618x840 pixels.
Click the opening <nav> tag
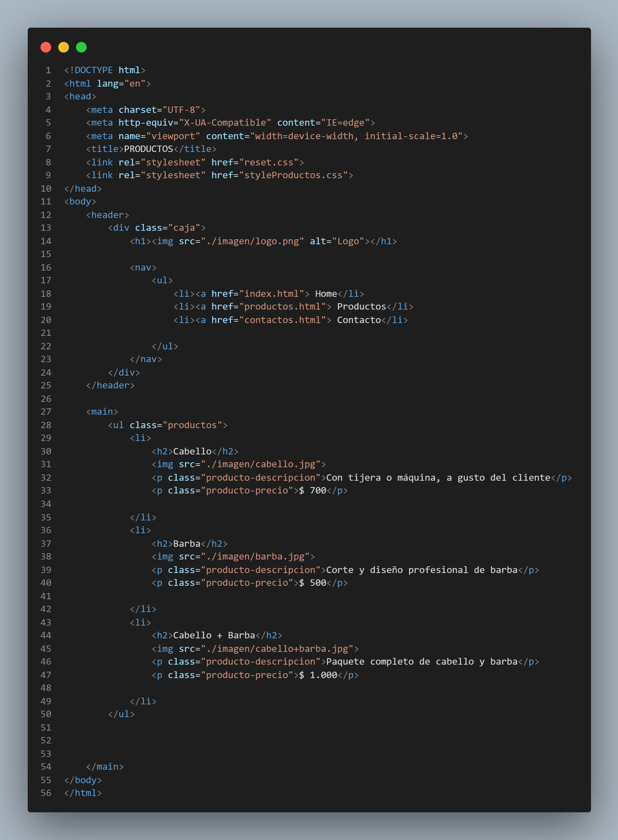(143, 268)
